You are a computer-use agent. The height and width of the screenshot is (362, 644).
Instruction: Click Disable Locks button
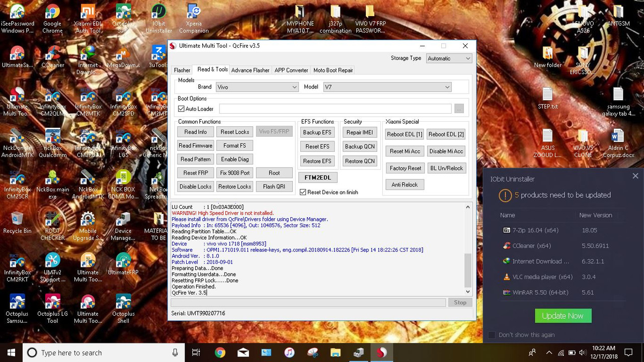195,186
